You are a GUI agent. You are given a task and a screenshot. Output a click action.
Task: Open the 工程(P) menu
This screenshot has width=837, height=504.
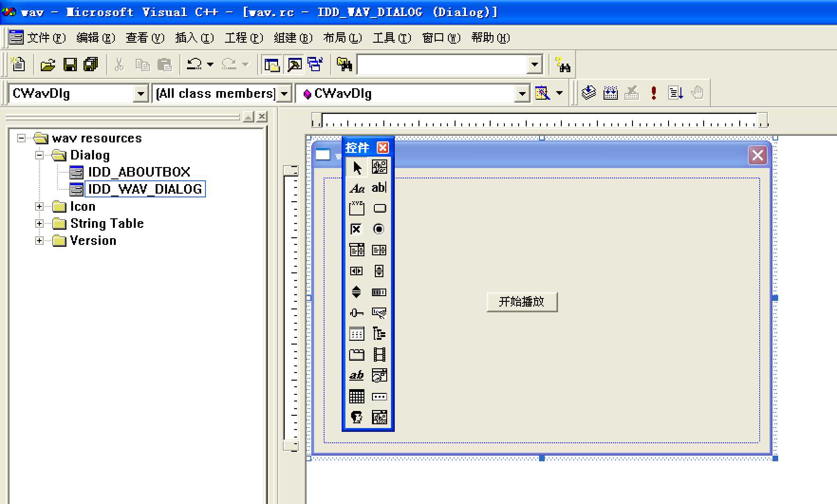tap(244, 38)
